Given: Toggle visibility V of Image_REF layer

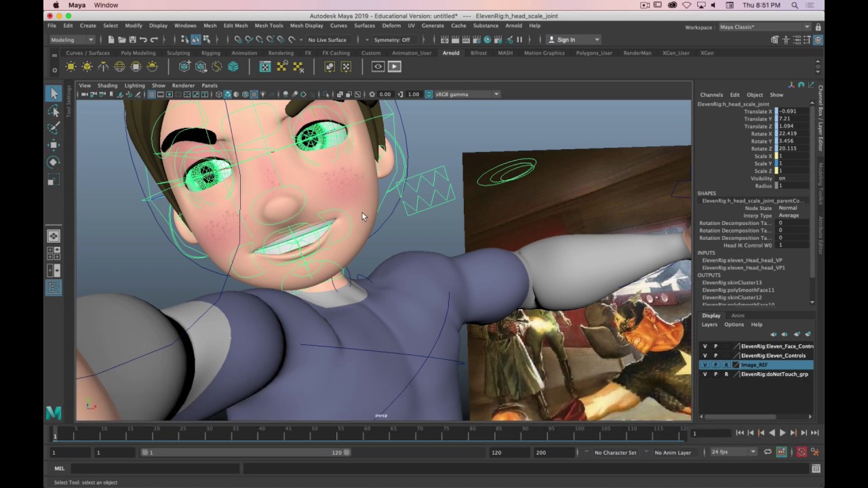Looking at the screenshot, I should pos(705,365).
